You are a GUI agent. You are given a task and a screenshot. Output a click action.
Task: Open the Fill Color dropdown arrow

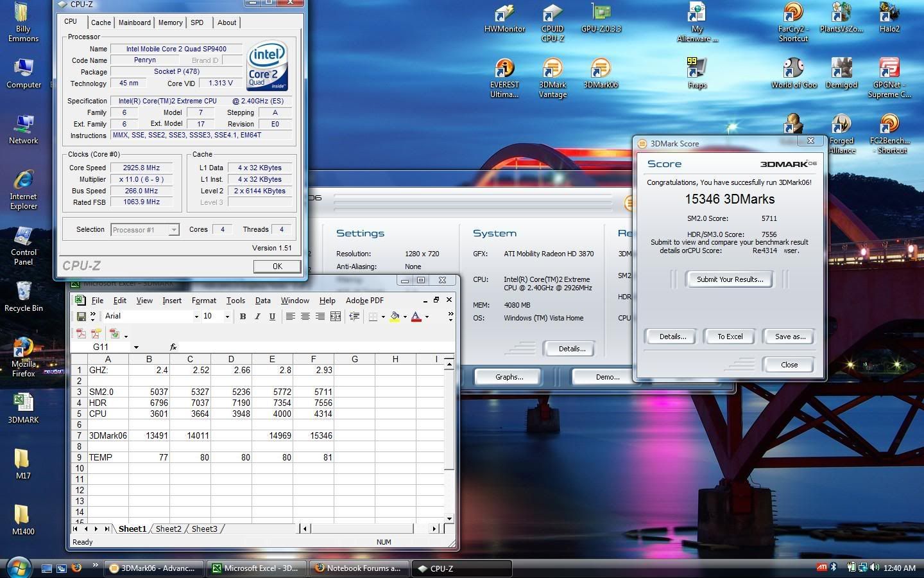[405, 317]
